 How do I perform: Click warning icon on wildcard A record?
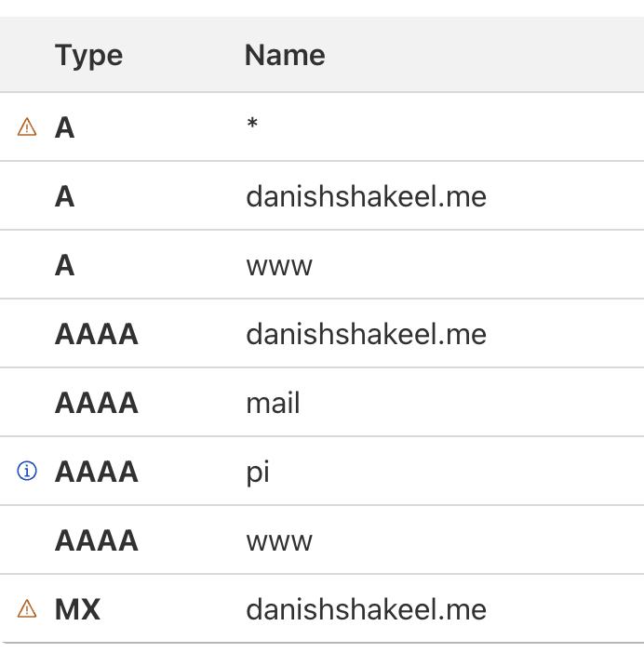[x=27, y=127]
